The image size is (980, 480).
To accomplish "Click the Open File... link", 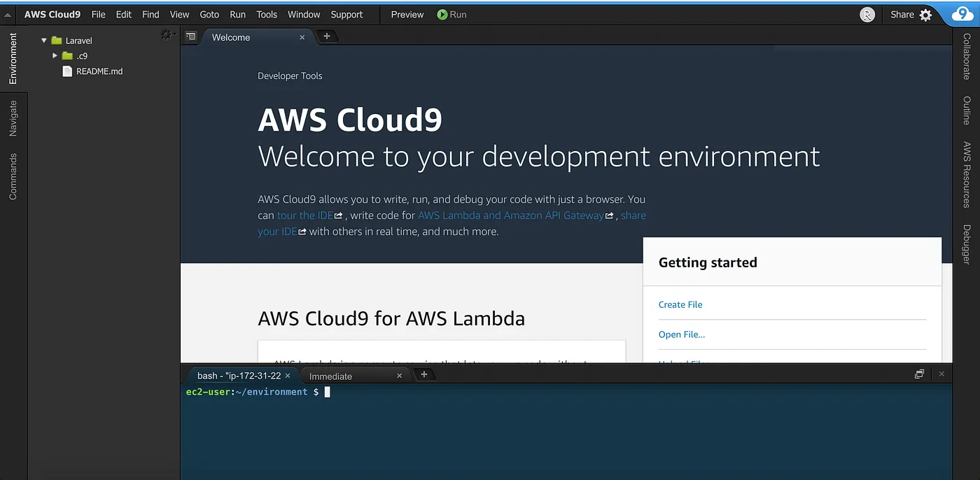I will coord(682,334).
